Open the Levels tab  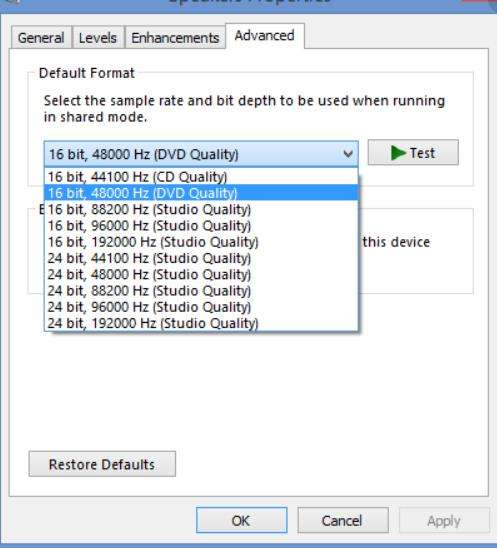(98, 37)
